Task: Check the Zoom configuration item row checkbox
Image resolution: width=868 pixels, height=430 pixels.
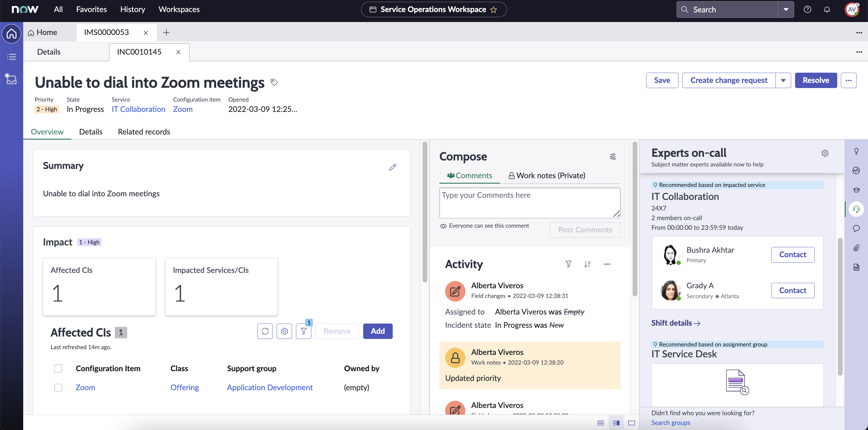Action: (x=58, y=387)
